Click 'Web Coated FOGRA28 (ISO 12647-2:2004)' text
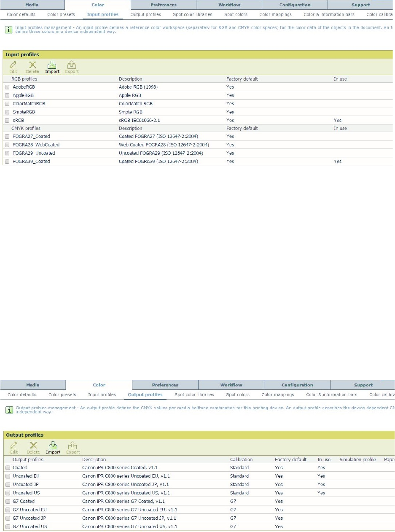Image resolution: width=395 pixels, height=532 pixels. [164, 145]
